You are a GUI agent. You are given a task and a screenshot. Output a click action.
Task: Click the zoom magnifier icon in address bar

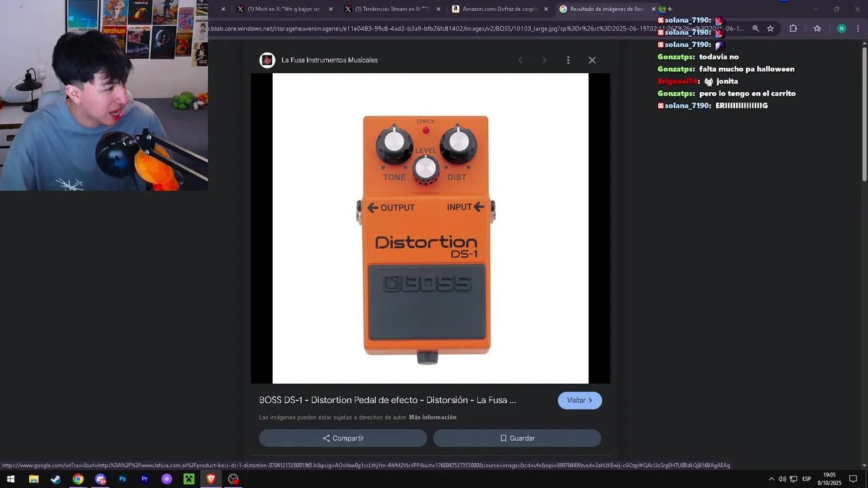point(755,28)
